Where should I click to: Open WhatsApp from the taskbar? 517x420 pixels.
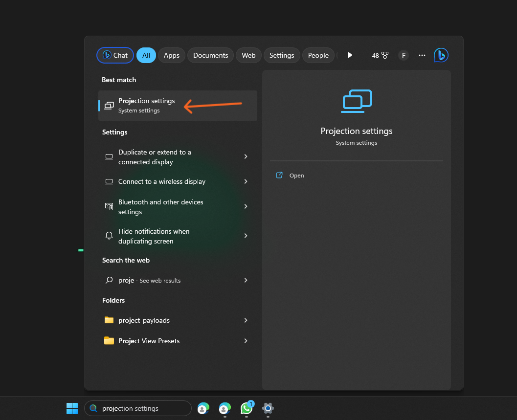[x=246, y=408]
